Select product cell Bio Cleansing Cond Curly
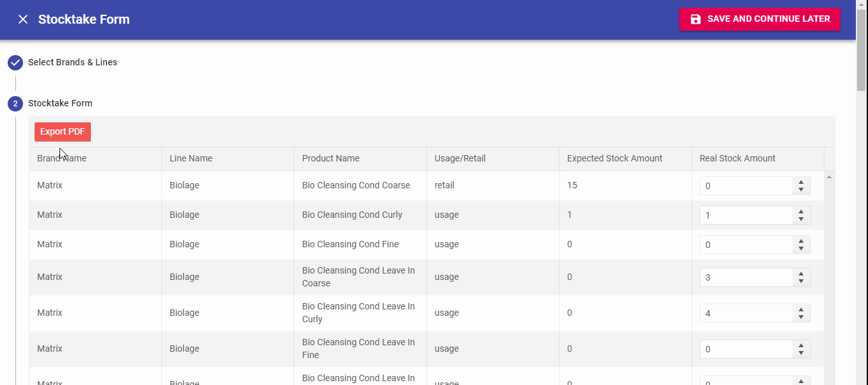868x385 pixels. tap(360, 215)
